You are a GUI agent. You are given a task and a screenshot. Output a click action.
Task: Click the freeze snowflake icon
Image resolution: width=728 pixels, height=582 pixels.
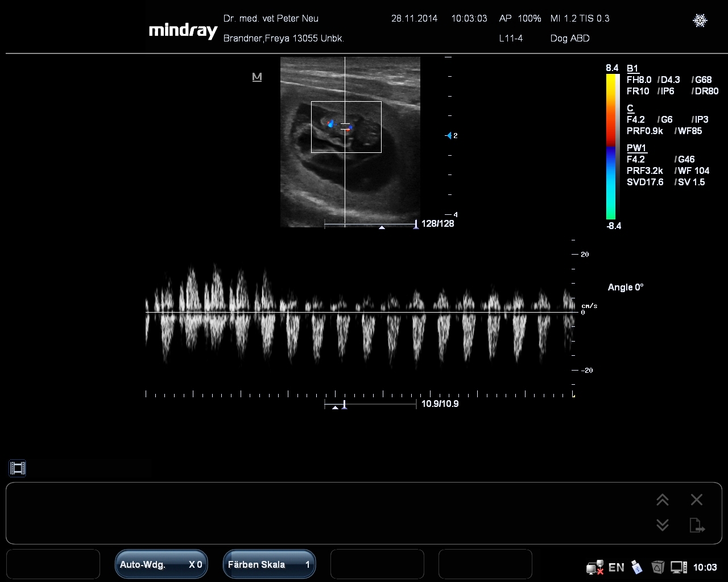click(x=700, y=20)
